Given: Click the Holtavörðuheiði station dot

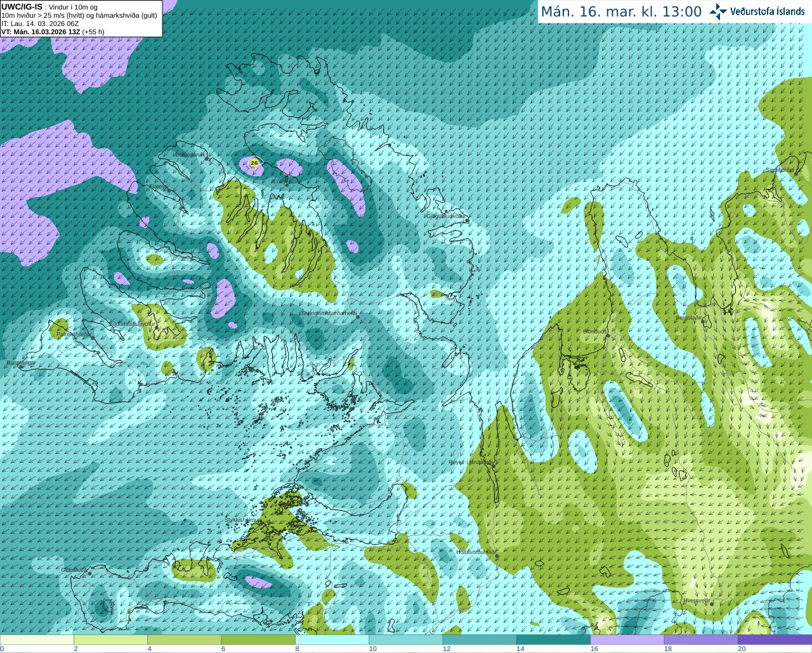Looking at the screenshot, I should click(496, 556).
